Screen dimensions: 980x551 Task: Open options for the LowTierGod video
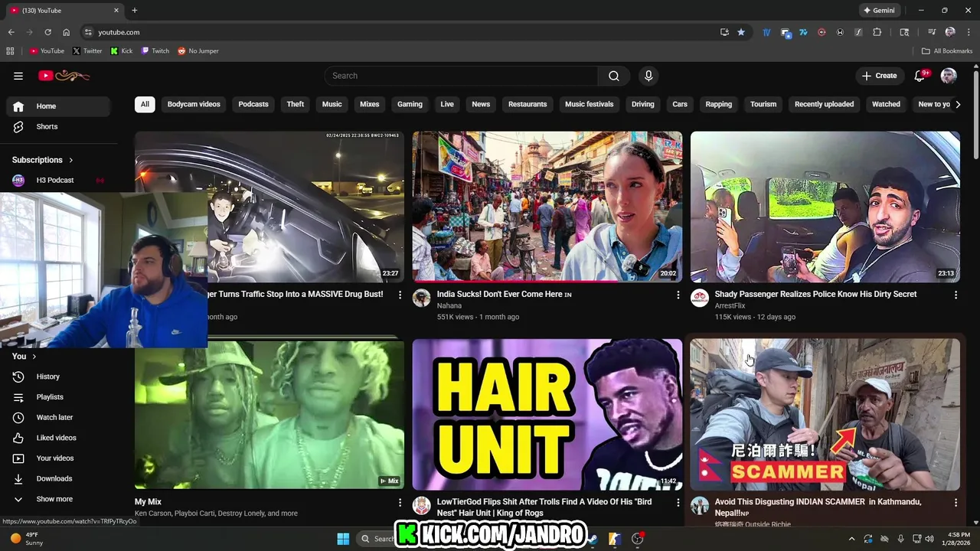pos(678,503)
